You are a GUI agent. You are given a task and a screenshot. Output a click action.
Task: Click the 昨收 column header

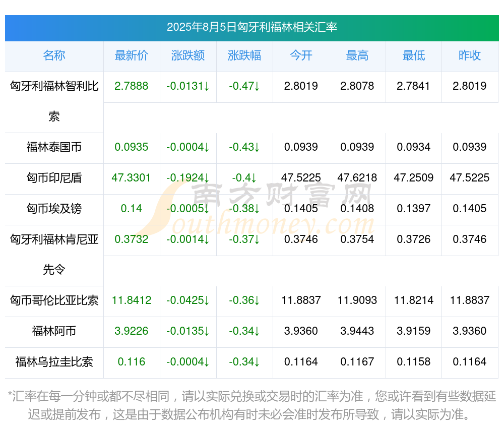coord(470,55)
